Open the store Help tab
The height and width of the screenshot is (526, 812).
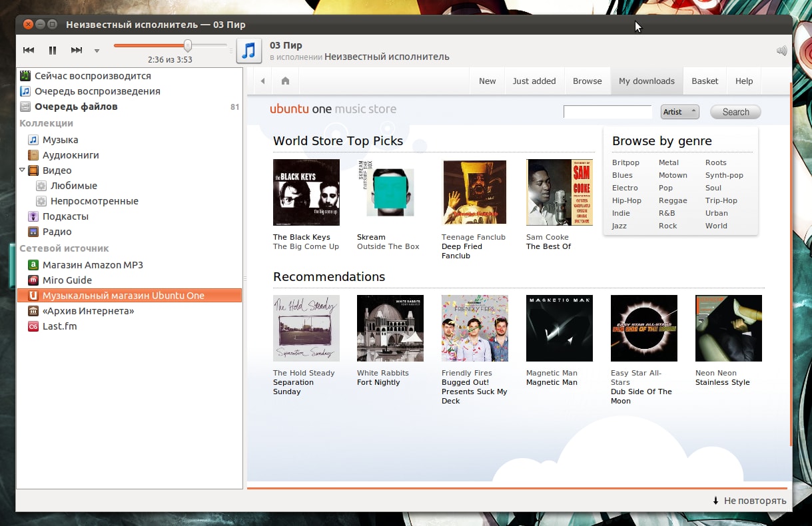pos(744,81)
